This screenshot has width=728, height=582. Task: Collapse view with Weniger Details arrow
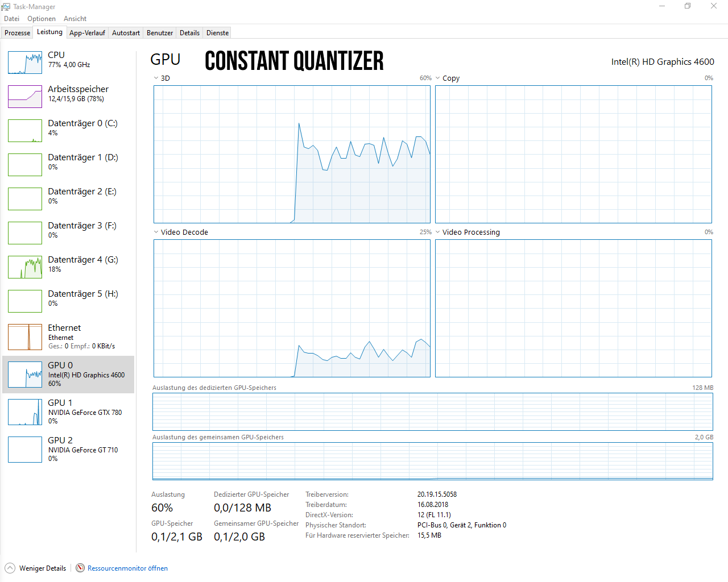click(10, 568)
